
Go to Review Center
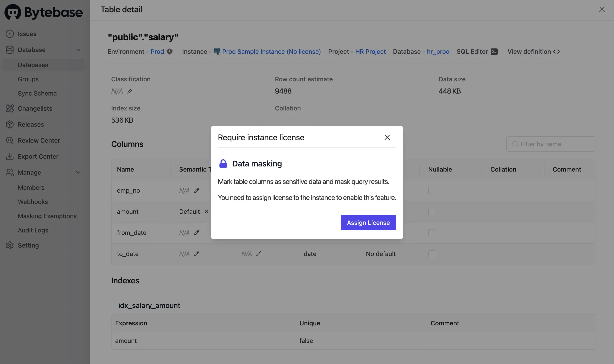pyautogui.click(x=38, y=140)
